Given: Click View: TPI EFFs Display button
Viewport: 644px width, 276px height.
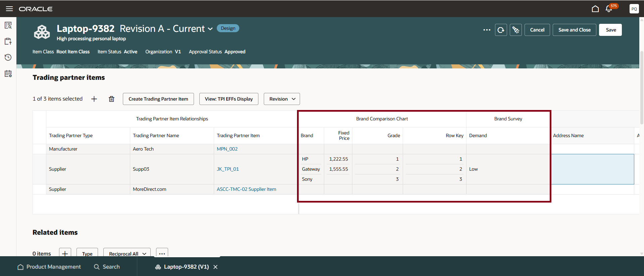Looking at the screenshot, I should (229, 99).
